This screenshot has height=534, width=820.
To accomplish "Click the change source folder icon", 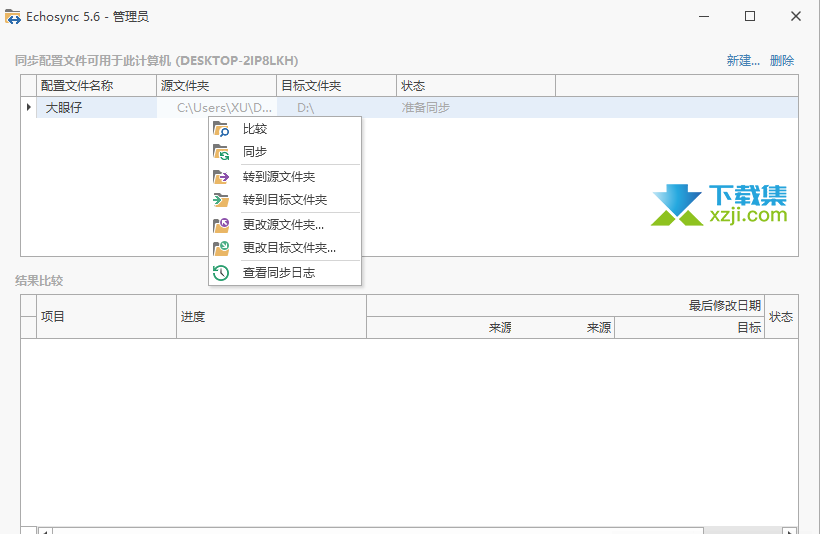I will pyautogui.click(x=221, y=225).
